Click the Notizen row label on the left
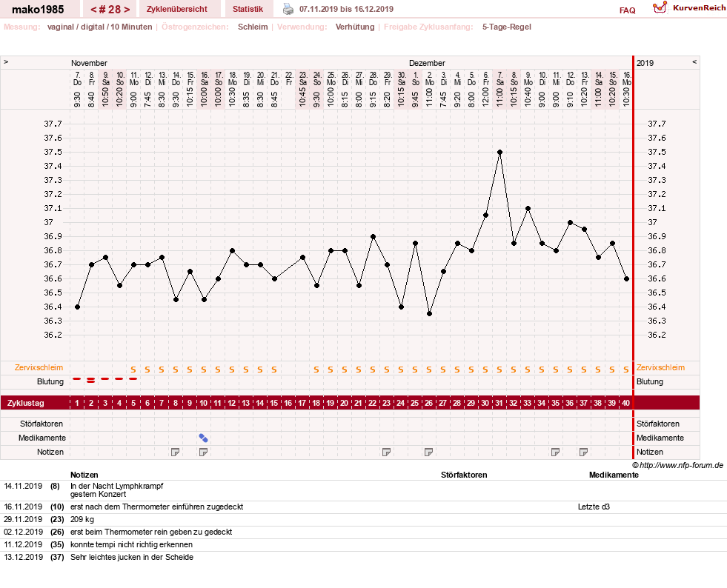 coord(50,452)
